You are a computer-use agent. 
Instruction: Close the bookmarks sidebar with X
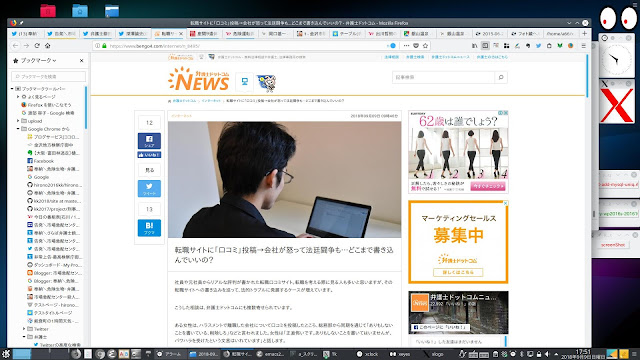pyautogui.click(x=82, y=60)
